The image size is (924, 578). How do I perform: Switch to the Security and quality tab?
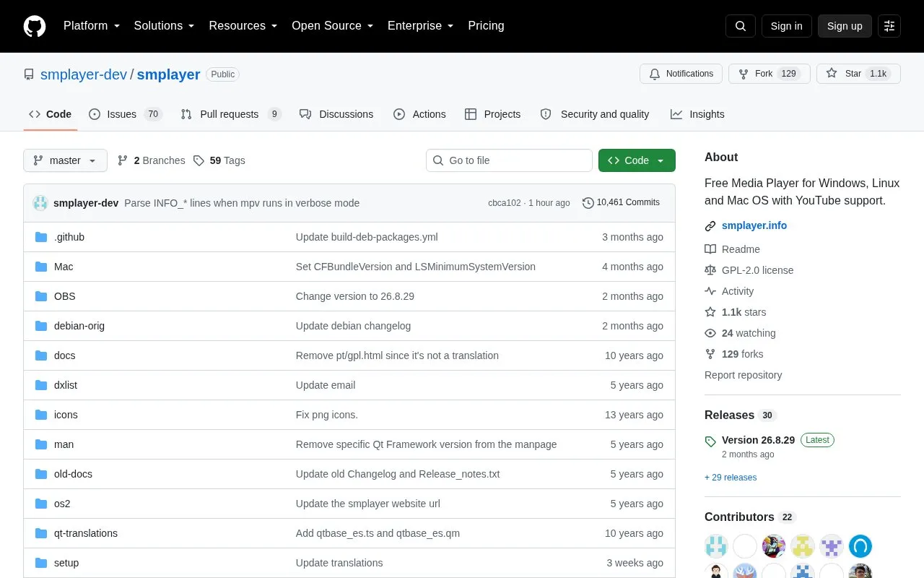point(595,114)
